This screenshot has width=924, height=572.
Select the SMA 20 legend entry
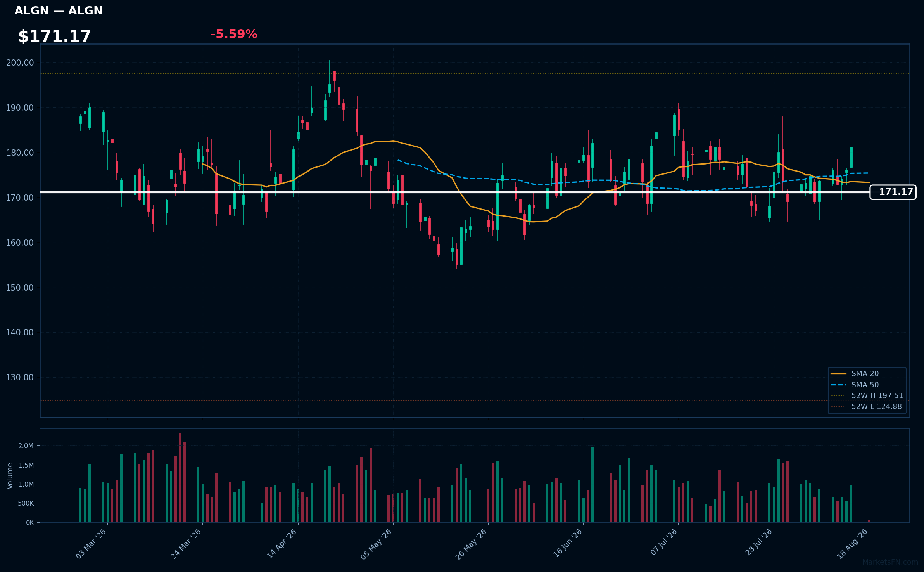[855, 373]
